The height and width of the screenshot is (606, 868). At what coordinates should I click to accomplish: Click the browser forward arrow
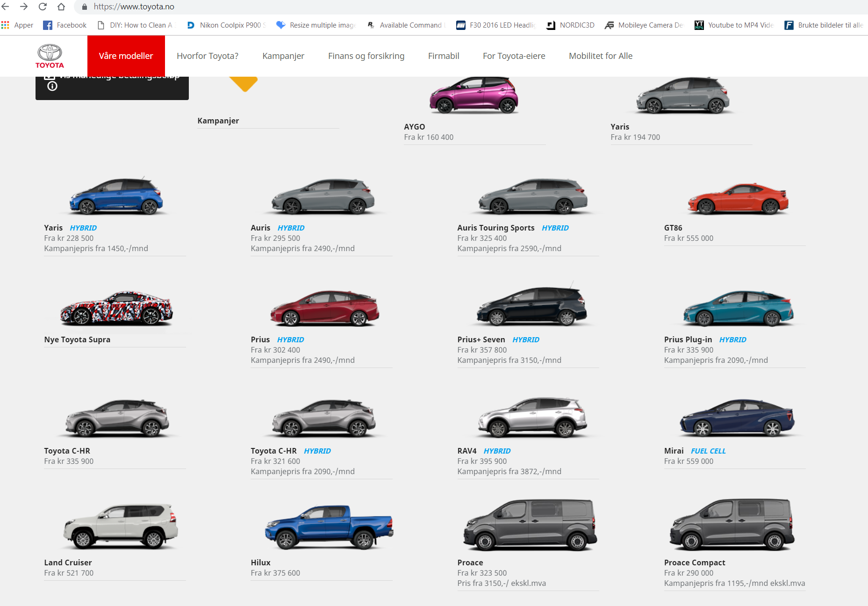(24, 7)
